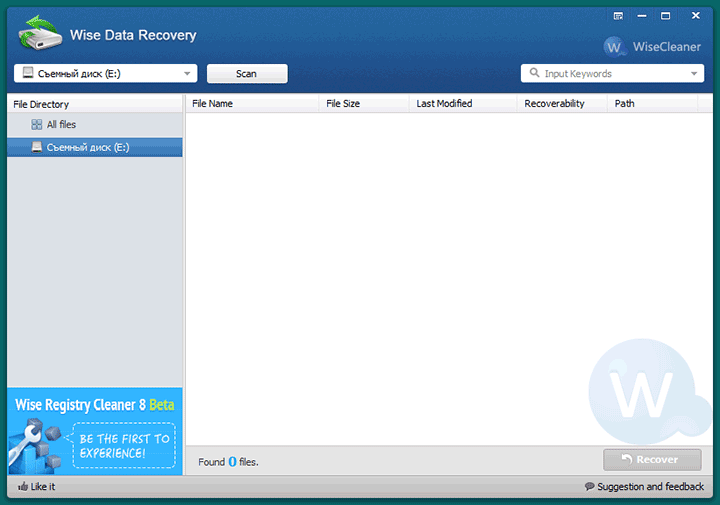
Task: Select Съемный диск (E:) tree item
Action: pos(95,147)
